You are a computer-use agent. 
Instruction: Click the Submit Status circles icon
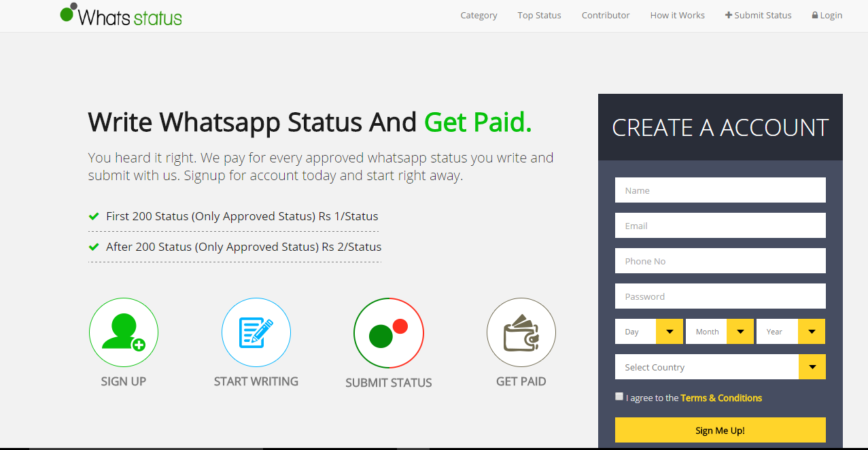(389, 333)
